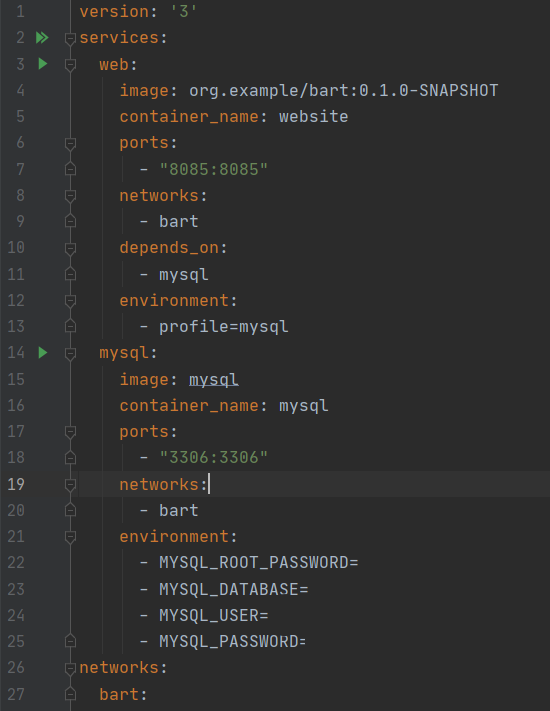Collapse the services block fold marker

point(70,39)
